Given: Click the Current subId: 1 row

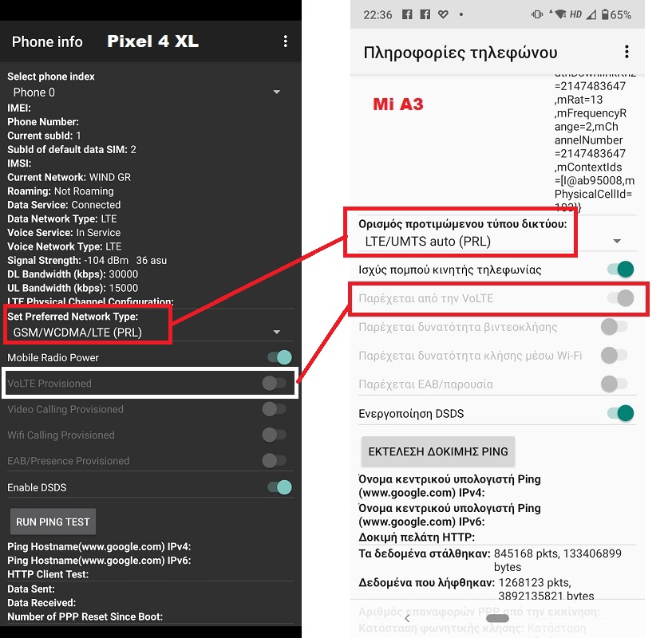Looking at the screenshot, I should coord(44,136).
